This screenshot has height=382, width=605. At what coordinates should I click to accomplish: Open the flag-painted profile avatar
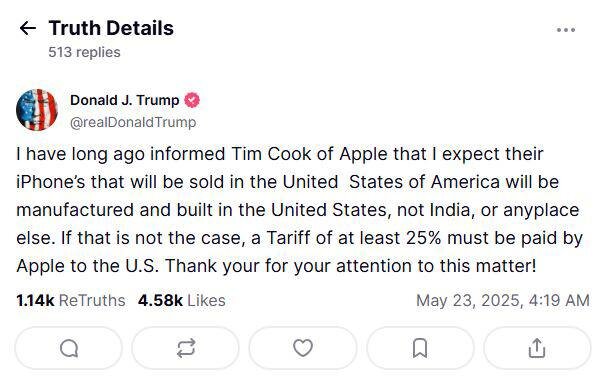click(37, 110)
